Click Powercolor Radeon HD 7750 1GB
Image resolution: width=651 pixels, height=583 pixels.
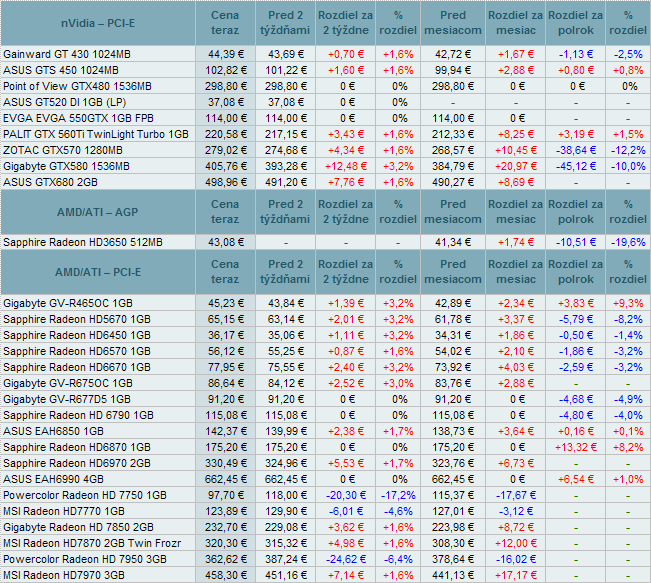coord(85,495)
